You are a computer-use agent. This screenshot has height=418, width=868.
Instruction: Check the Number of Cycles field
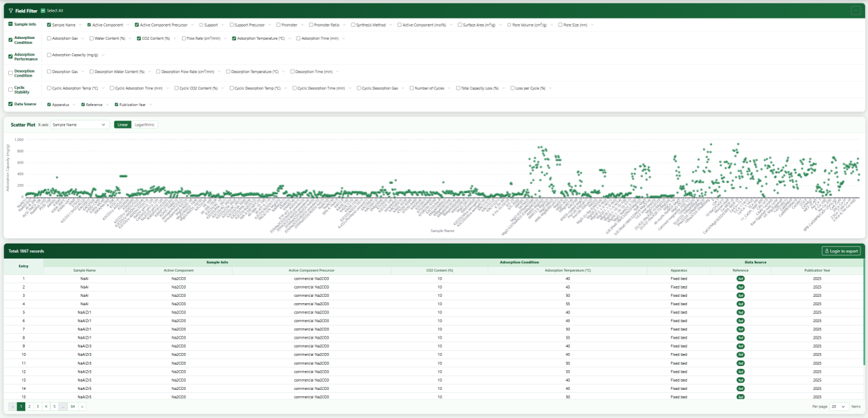coord(412,88)
